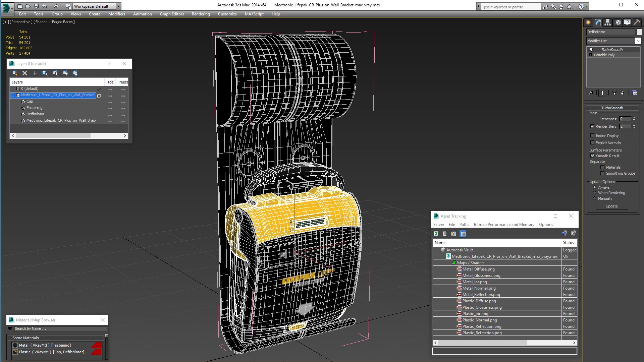Open the Utilities hammer panel tab
This screenshot has width=644, height=362.
tap(637, 22)
